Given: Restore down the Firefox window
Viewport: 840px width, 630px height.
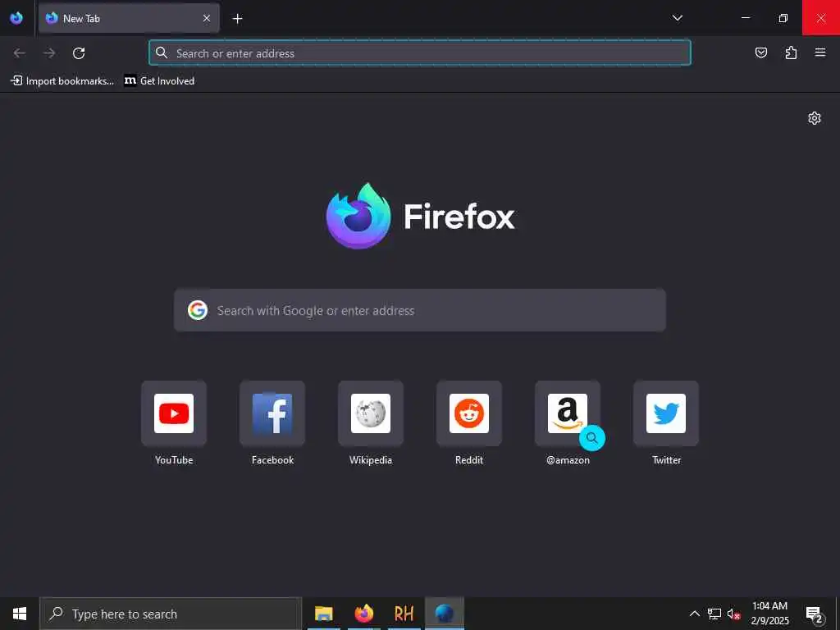Looking at the screenshot, I should [x=783, y=18].
